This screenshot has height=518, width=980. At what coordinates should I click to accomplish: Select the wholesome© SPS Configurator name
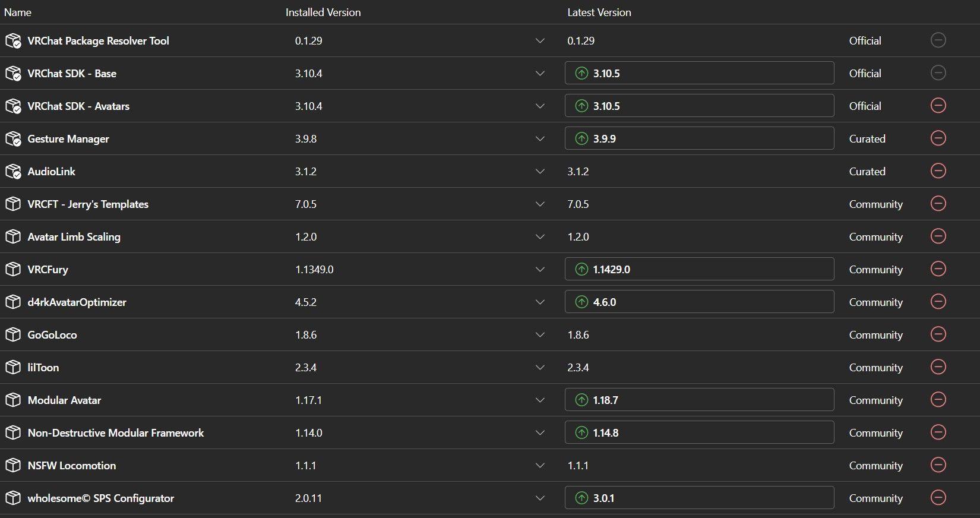click(x=101, y=498)
